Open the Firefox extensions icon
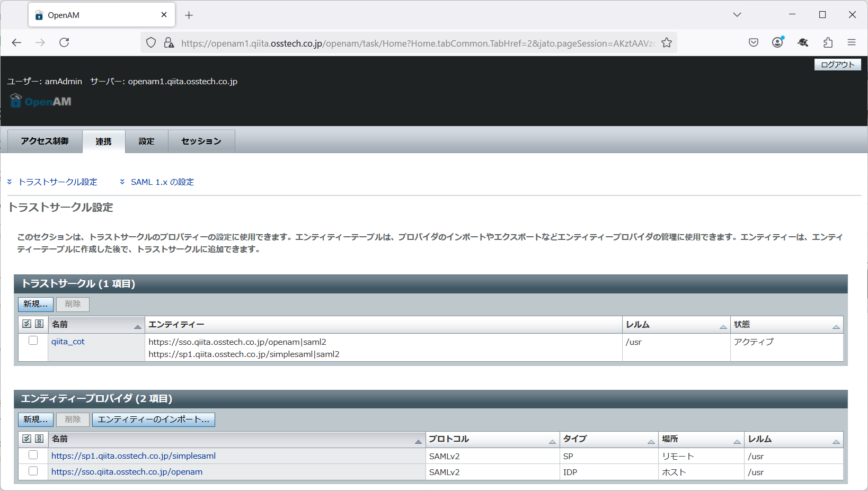868x491 pixels. tap(828, 42)
